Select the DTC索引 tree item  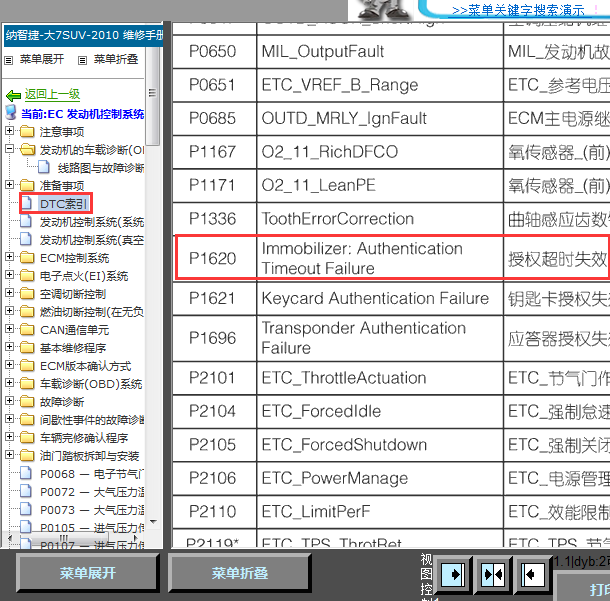coord(64,203)
